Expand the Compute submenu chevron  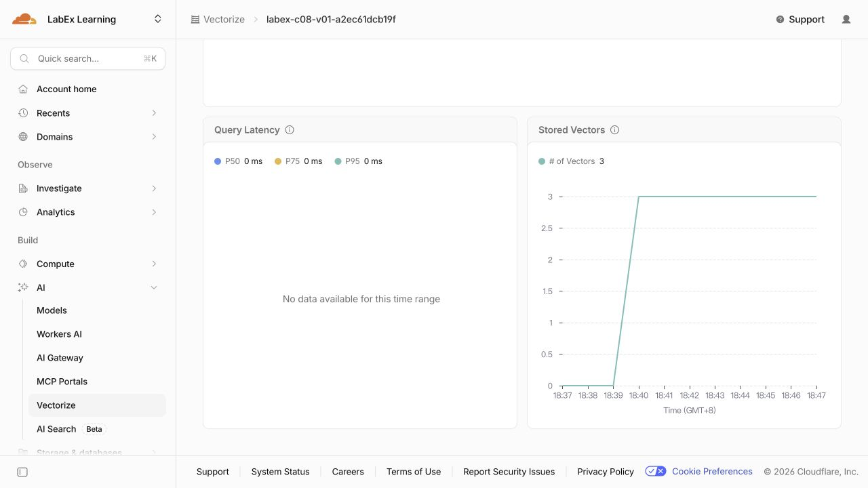[x=154, y=264]
